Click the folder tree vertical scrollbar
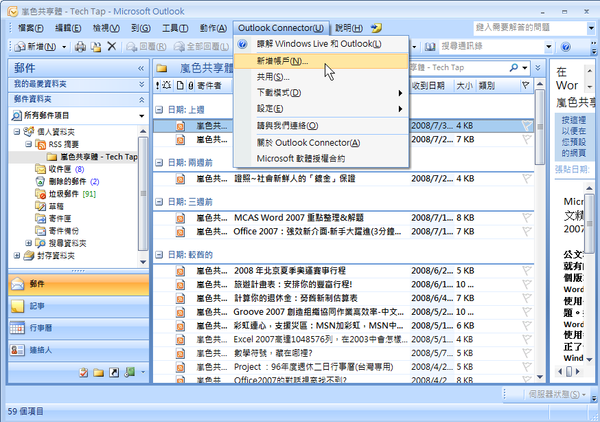The height and width of the screenshot is (422, 600). coord(143,196)
